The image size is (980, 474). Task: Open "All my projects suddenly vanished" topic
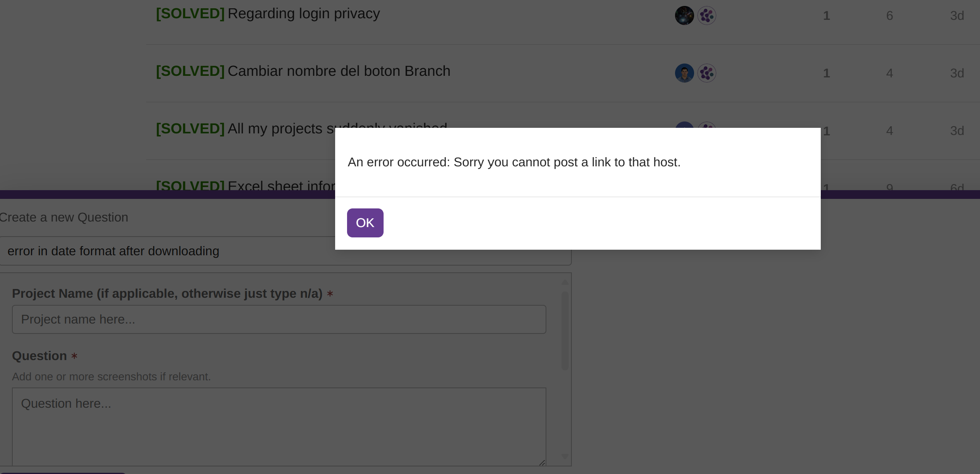(x=278, y=129)
